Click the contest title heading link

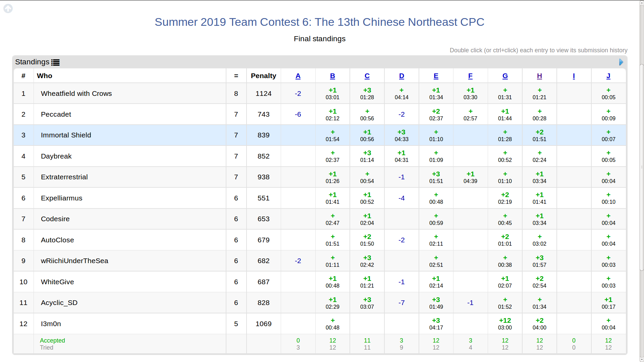[x=319, y=22]
